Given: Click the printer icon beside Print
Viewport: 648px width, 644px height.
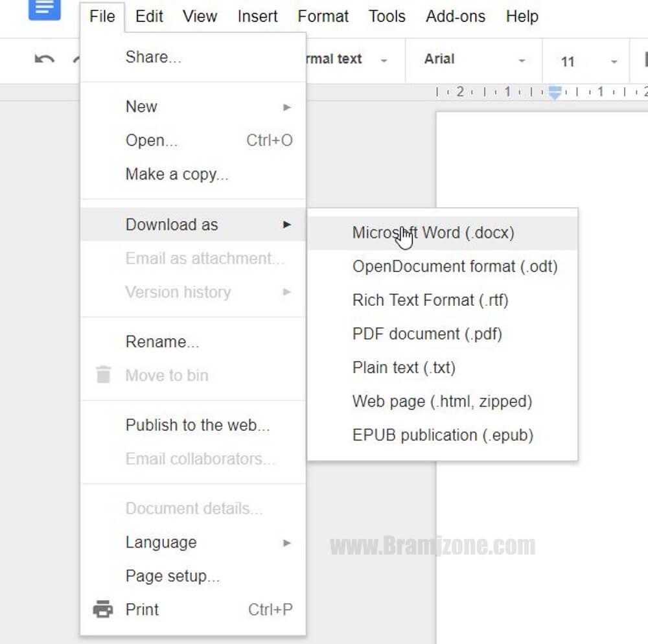Looking at the screenshot, I should (x=103, y=609).
